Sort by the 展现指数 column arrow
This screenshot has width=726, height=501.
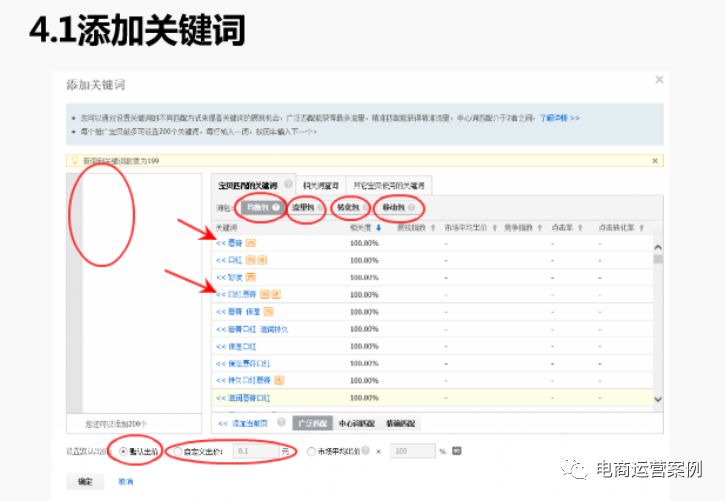coord(433,227)
